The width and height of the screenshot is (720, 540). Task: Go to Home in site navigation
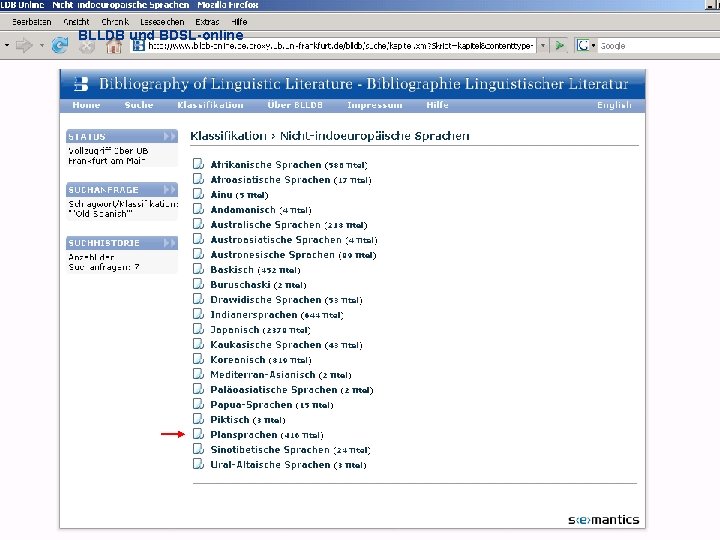[x=86, y=105]
